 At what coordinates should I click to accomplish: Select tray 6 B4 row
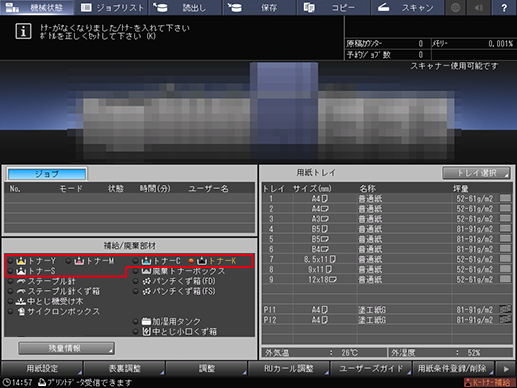click(x=387, y=249)
